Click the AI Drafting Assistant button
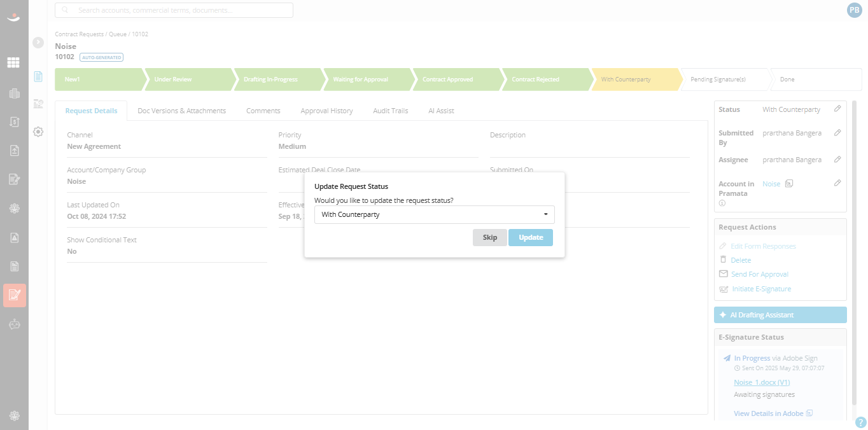 pos(780,315)
